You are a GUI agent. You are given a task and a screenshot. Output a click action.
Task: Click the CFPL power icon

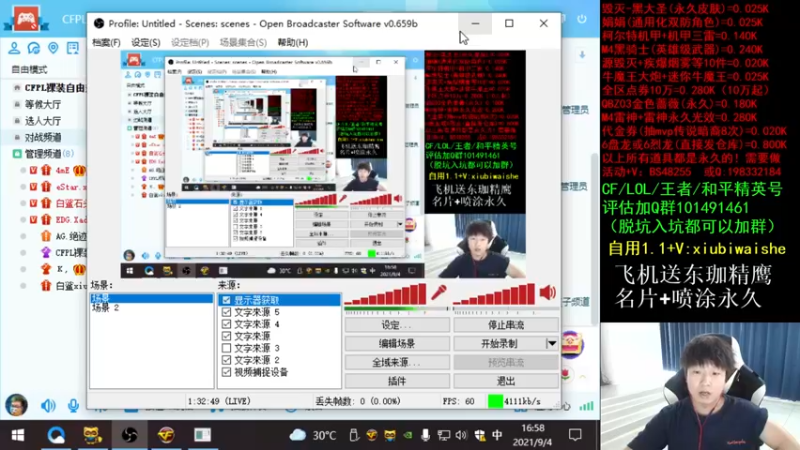click(x=582, y=19)
